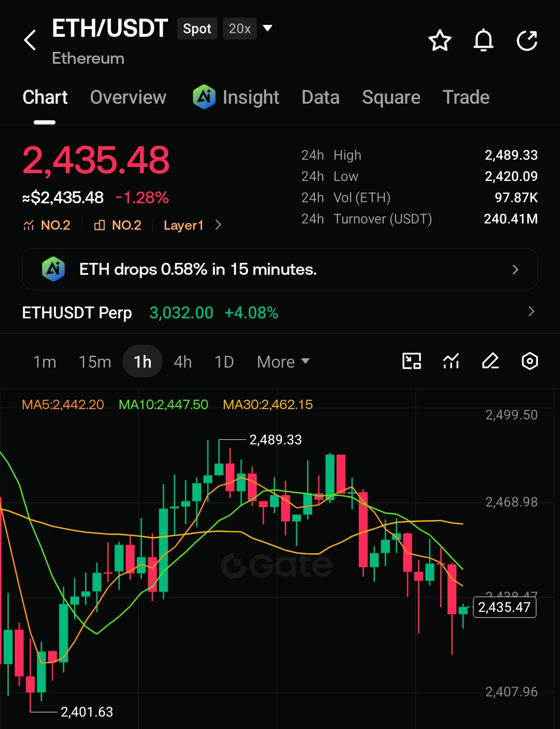
Task: Open the Trade tab
Action: pyautogui.click(x=466, y=97)
